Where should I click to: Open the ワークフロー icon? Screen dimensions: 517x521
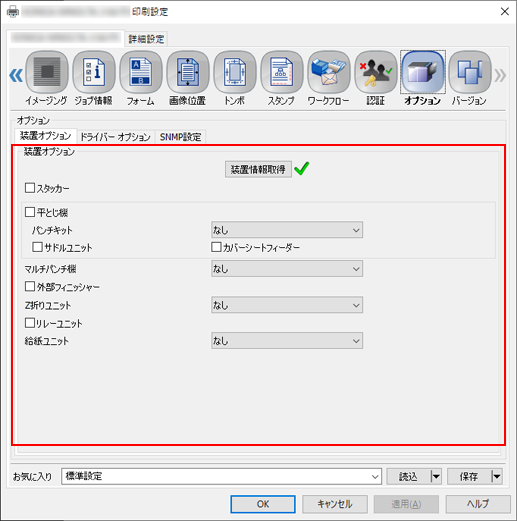[329, 72]
